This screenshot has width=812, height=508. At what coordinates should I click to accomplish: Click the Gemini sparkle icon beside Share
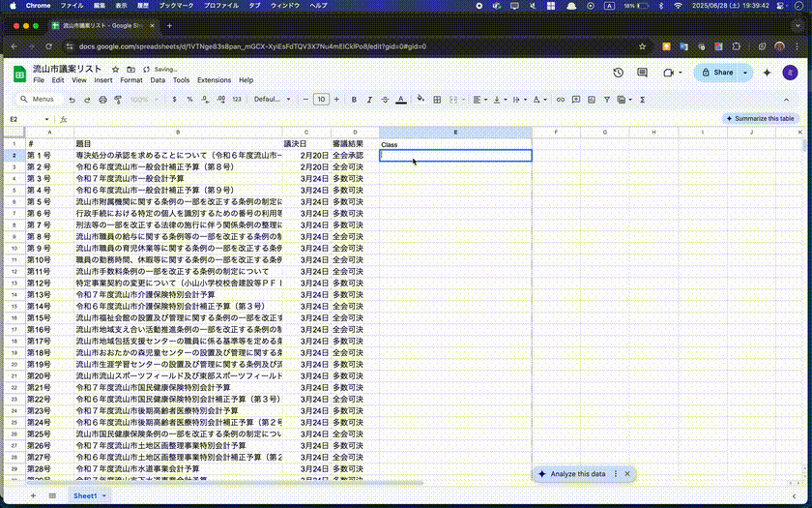(768, 73)
